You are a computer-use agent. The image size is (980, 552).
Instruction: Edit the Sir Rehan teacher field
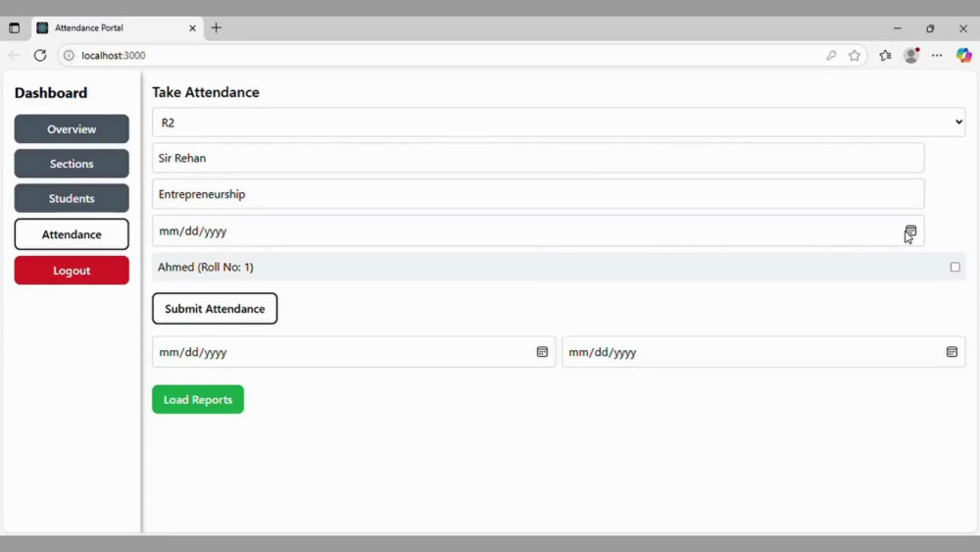click(538, 158)
